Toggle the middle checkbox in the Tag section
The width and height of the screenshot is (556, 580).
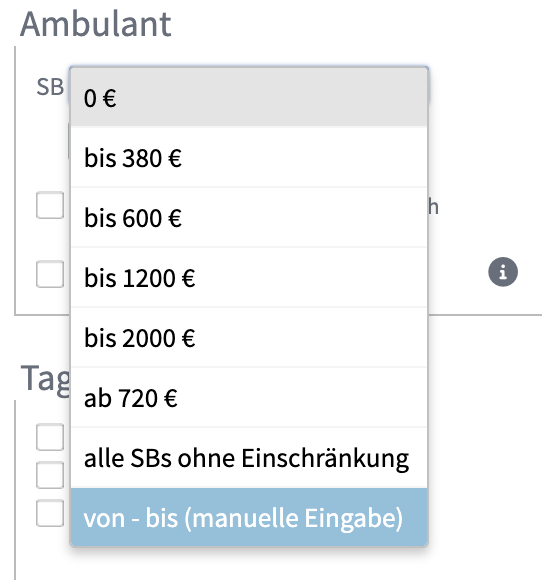pyautogui.click(x=50, y=475)
